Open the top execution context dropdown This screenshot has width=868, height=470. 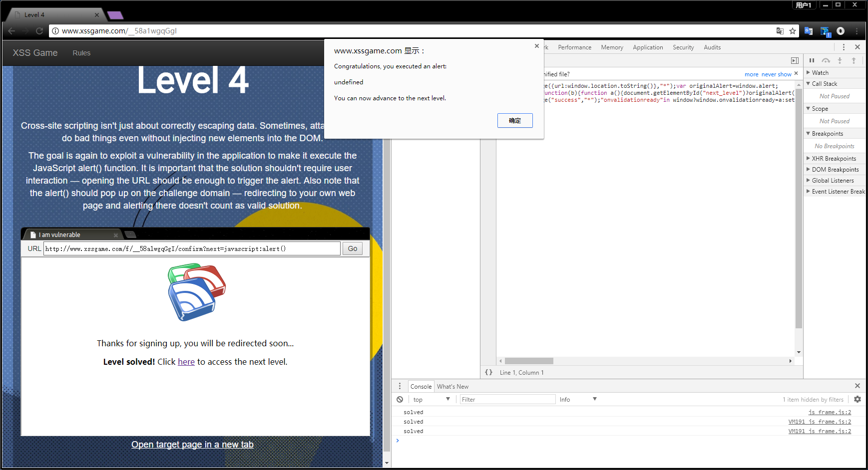coord(431,399)
